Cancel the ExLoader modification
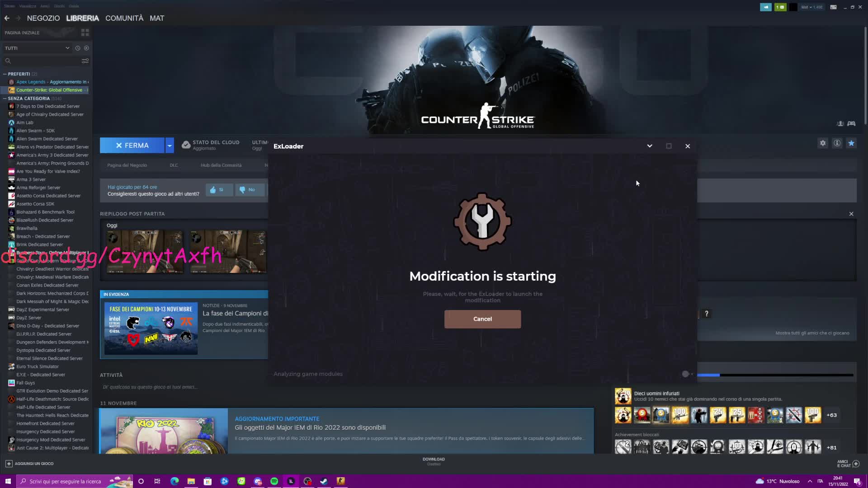The image size is (868, 488). (x=482, y=319)
